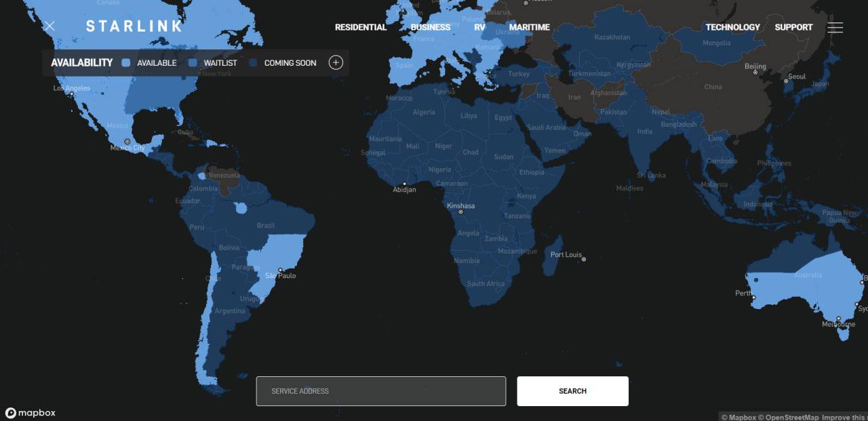Click the Port Louis label

pyautogui.click(x=566, y=255)
